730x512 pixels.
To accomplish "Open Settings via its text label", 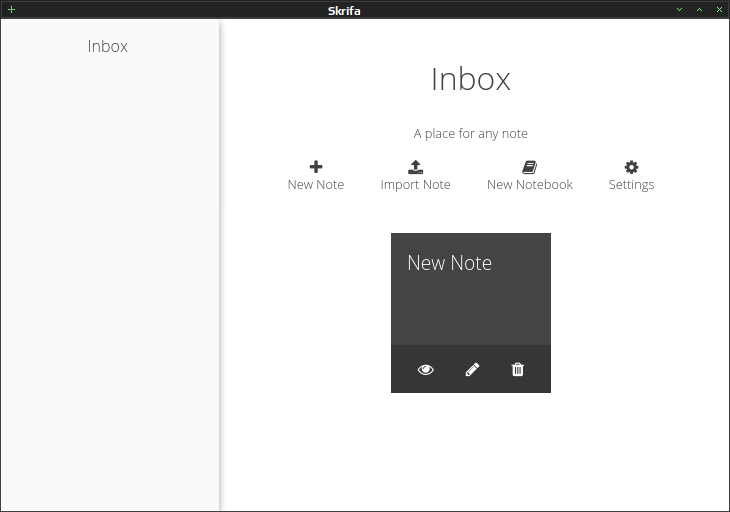I will 631,185.
